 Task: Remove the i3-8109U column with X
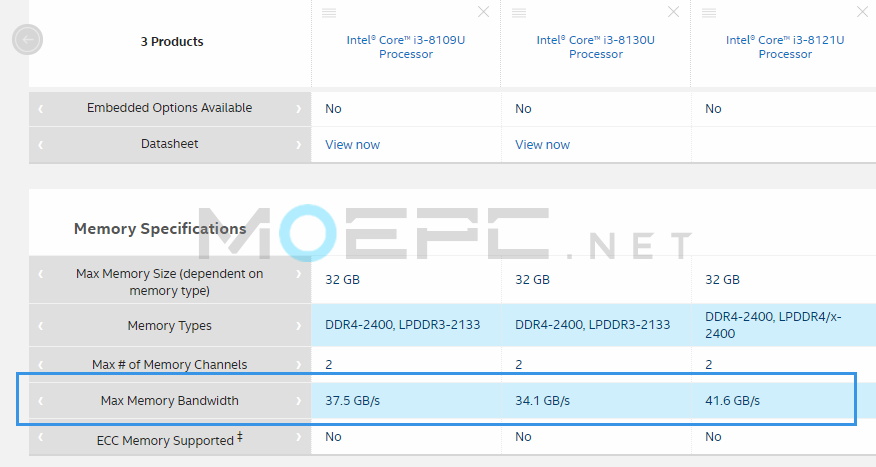[x=483, y=12]
